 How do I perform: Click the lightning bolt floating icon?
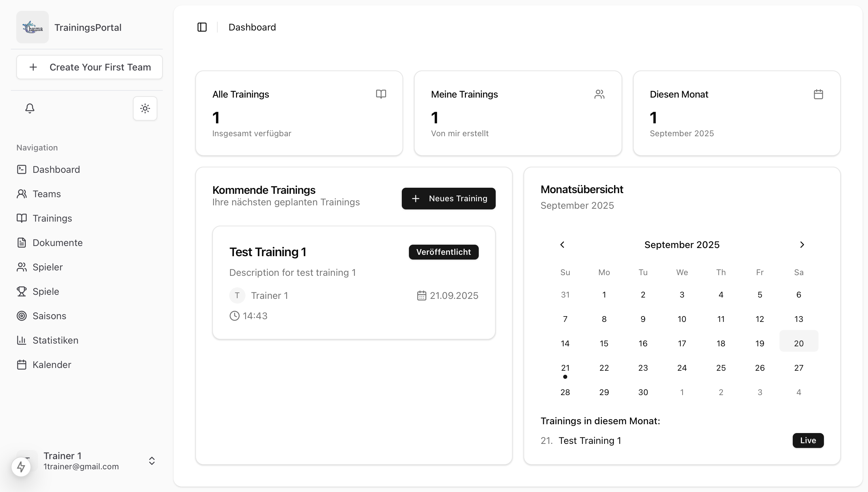click(x=21, y=467)
